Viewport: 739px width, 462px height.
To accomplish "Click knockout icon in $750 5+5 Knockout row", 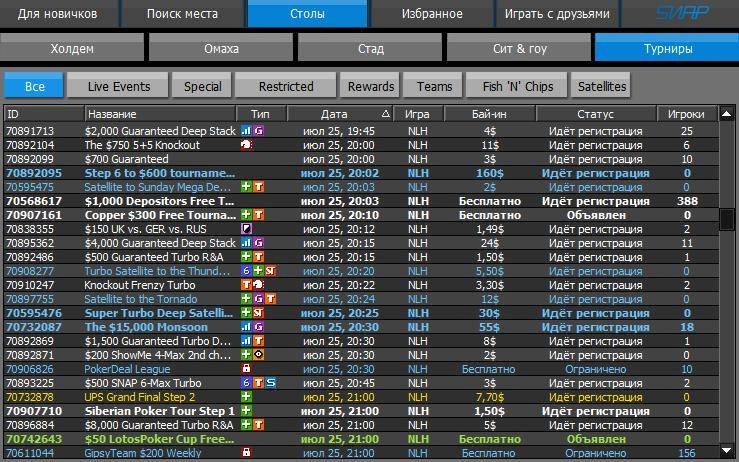I will coord(246,144).
